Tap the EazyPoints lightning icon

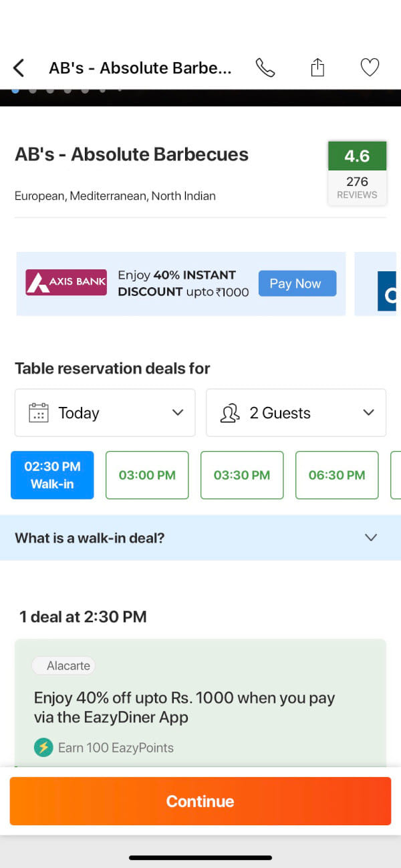pyautogui.click(x=43, y=747)
